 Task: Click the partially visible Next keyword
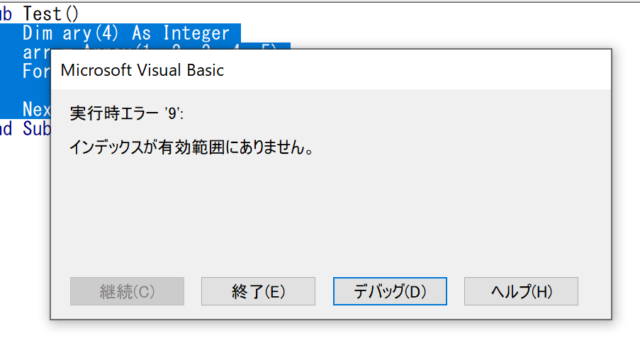(37, 109)
